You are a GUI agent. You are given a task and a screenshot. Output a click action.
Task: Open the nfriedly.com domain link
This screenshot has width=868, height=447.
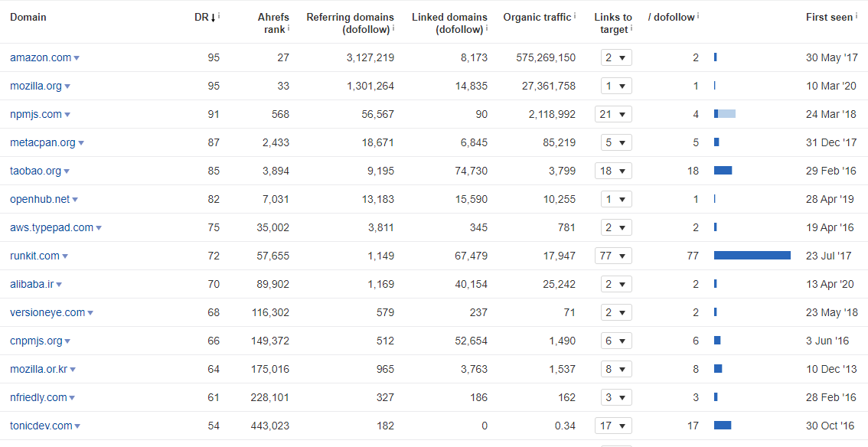(x=38, y=396)
